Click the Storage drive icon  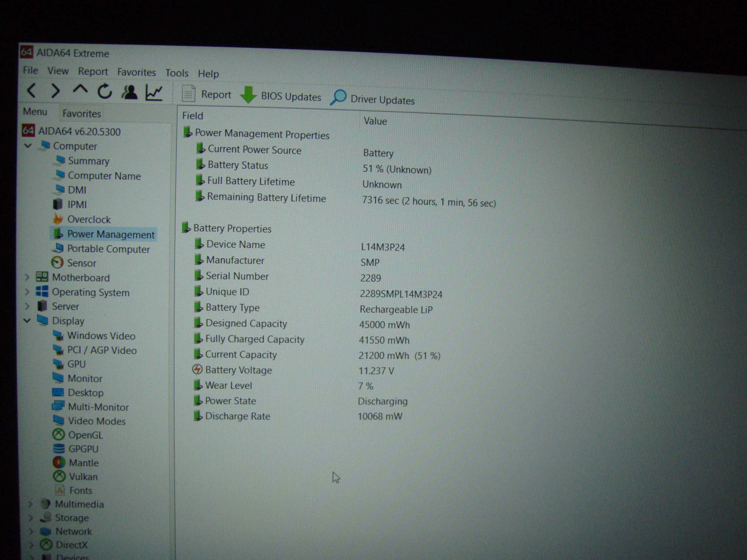click(x=45, y=517)
